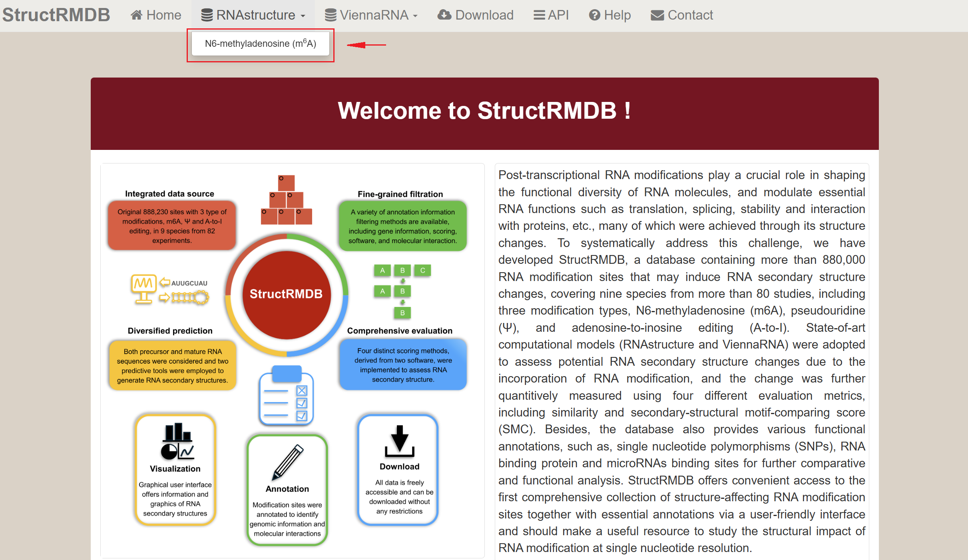Collapse the RNAstructure dropdown caret
968x560 pixels.
tap(303, 16)
